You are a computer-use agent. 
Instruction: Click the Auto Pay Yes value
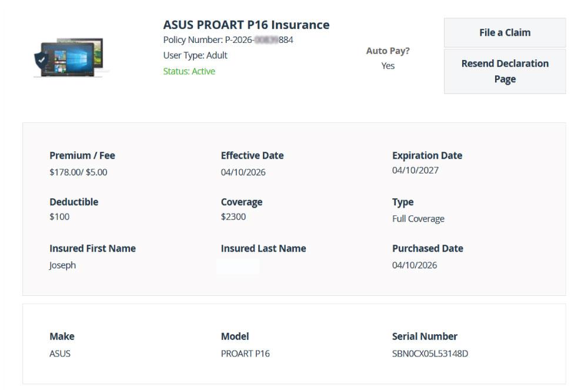387,66
